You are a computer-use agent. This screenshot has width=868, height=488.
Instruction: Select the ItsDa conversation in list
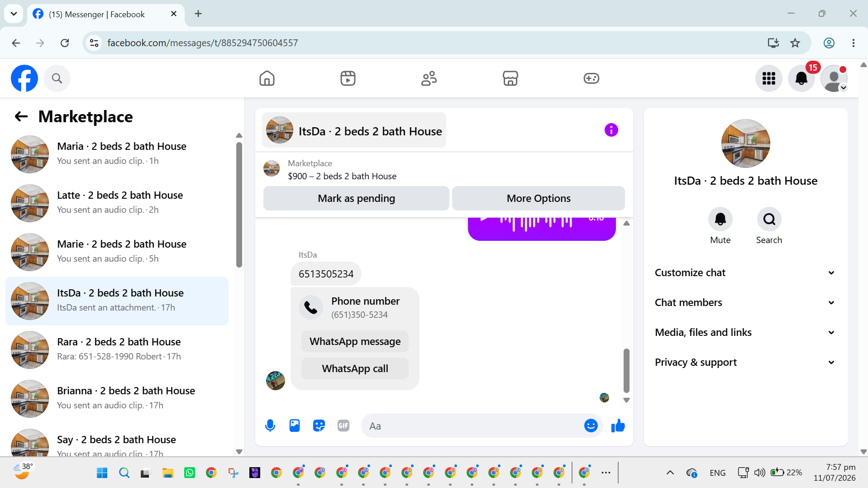tap(117, 301)
